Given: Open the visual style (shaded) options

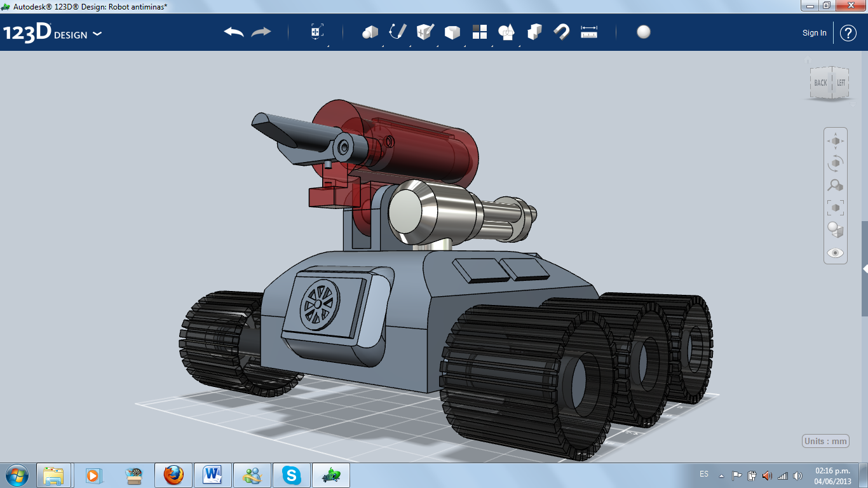Looking at the screenshot, I should tap(836, 229).
